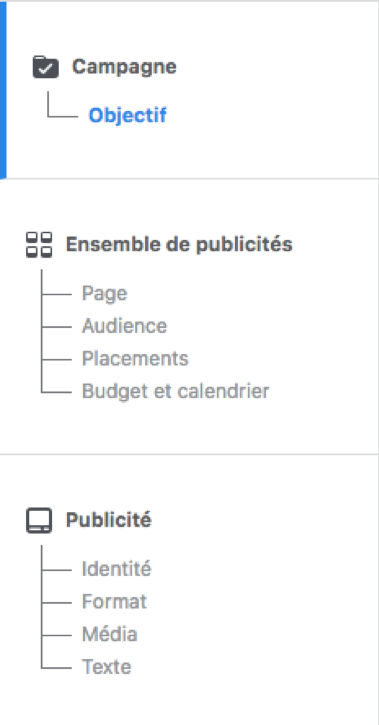The image size is (379, 725).
Task: Open the Objectif step
Action: [x=128, y=115]
